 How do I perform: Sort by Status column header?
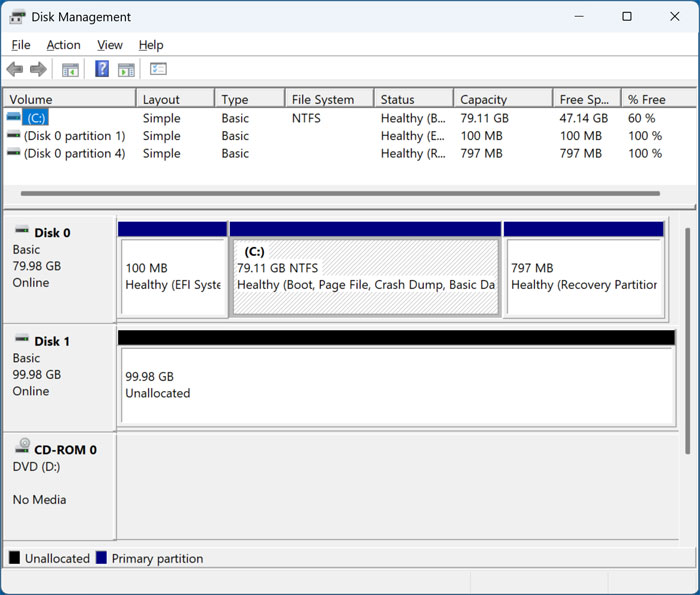click(x=413, y=99)
